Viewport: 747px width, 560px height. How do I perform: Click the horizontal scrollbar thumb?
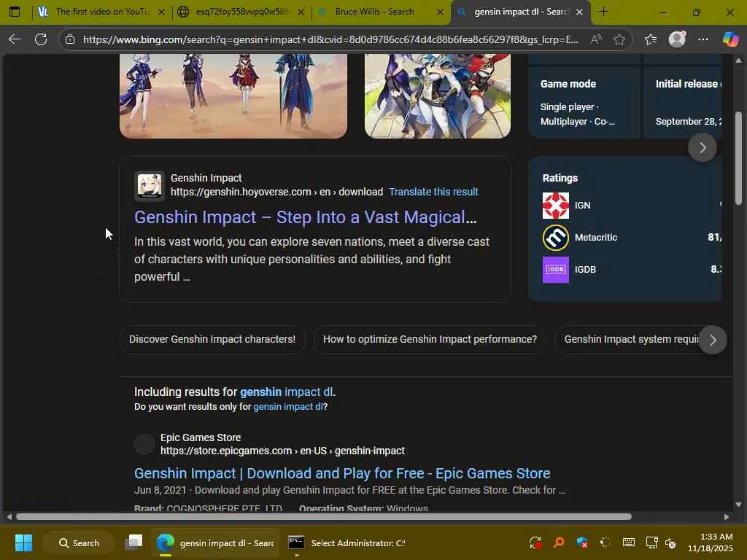(324, 517)
